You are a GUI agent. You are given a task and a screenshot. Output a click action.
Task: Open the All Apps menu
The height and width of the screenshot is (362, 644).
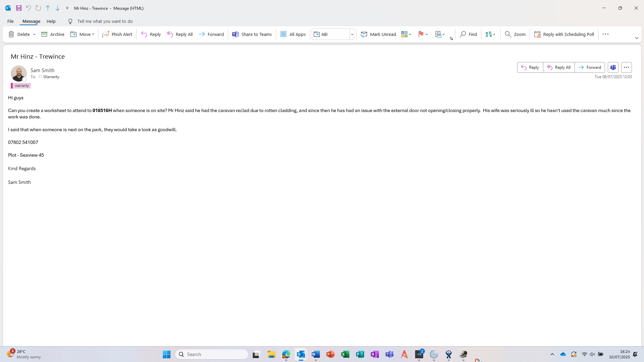pos(293,34)
